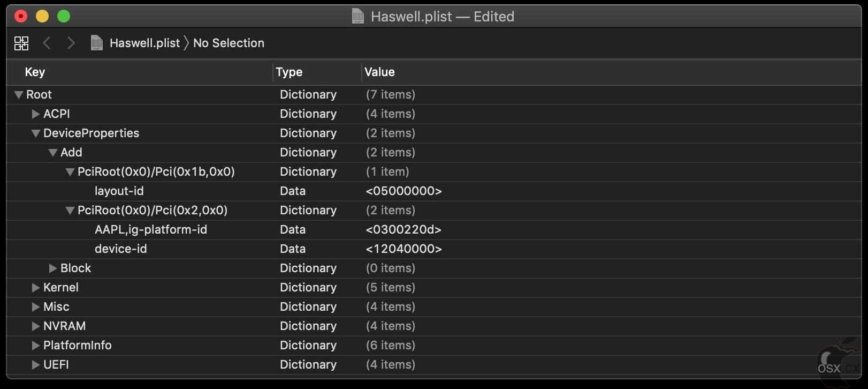This screenshot has width=868, height=389.
Task: Expand the ACPI dictionary
Action: pos(36,114)
